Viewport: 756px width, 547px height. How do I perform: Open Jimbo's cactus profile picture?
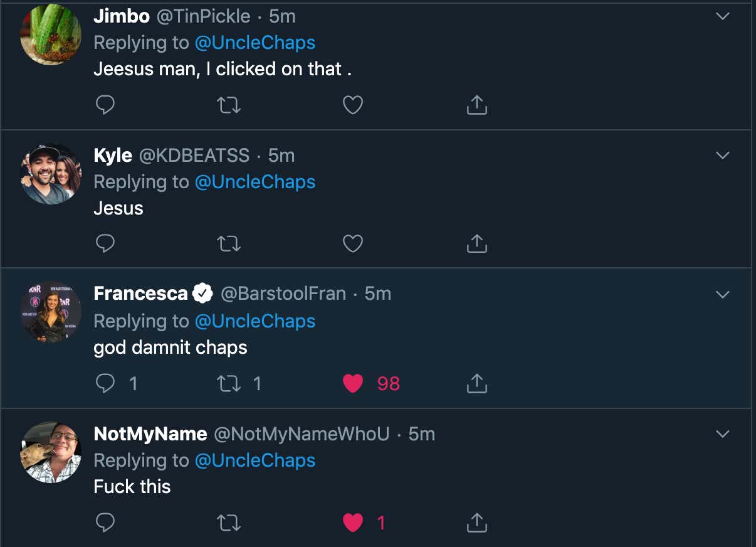pos(51,34)
